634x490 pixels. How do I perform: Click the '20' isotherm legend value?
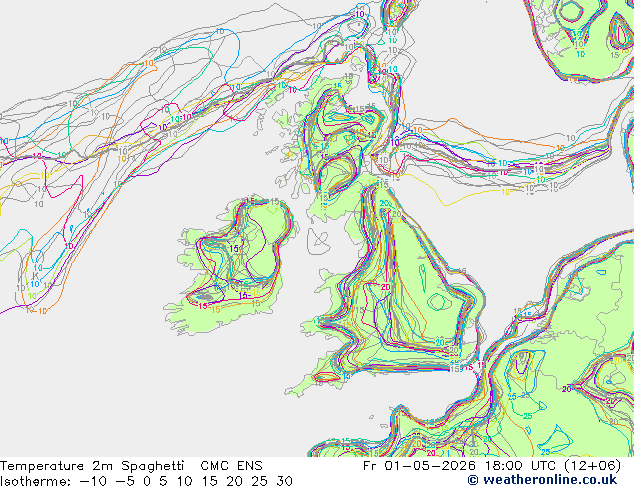pyautogui.click(x=235, y=482)
